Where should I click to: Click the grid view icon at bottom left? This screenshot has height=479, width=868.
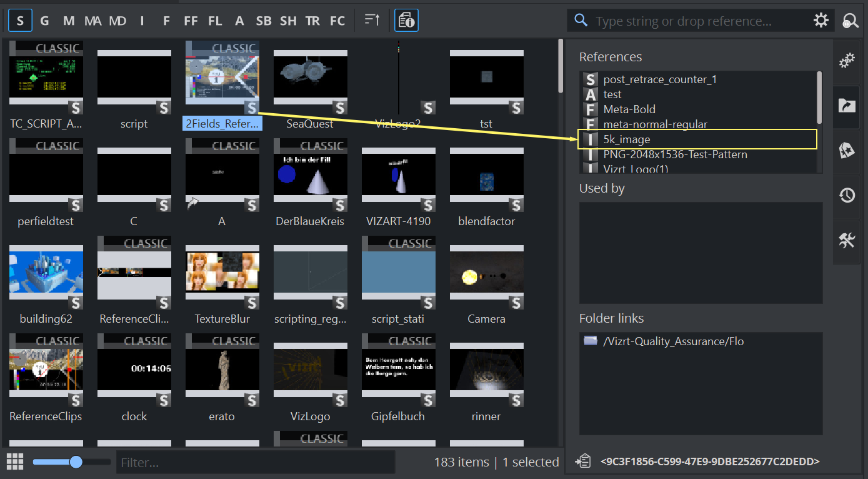15,462
